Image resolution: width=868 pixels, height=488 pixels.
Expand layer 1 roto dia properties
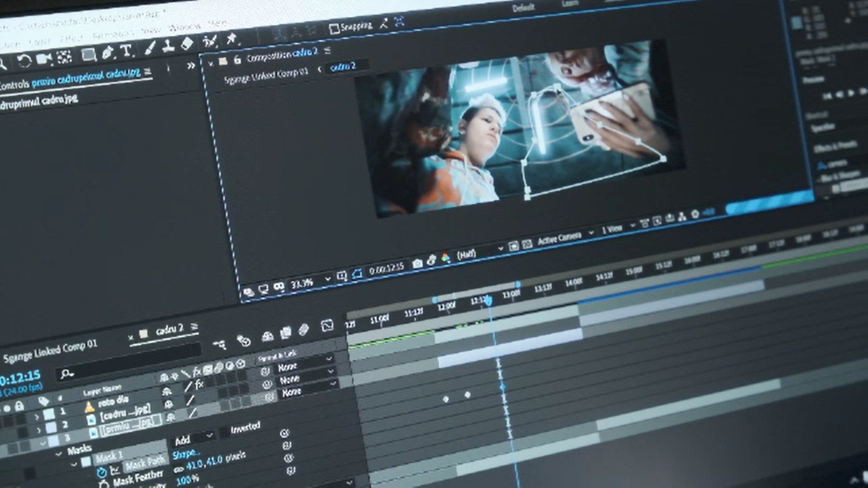pyautogui.click(x=37, y=417)
